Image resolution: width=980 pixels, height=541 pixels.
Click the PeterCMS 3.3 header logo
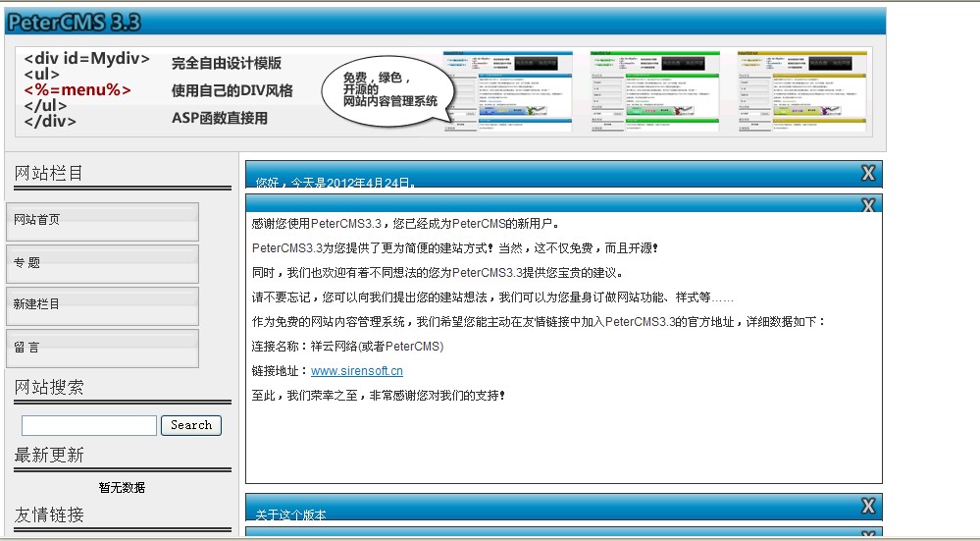pos(74,22)
